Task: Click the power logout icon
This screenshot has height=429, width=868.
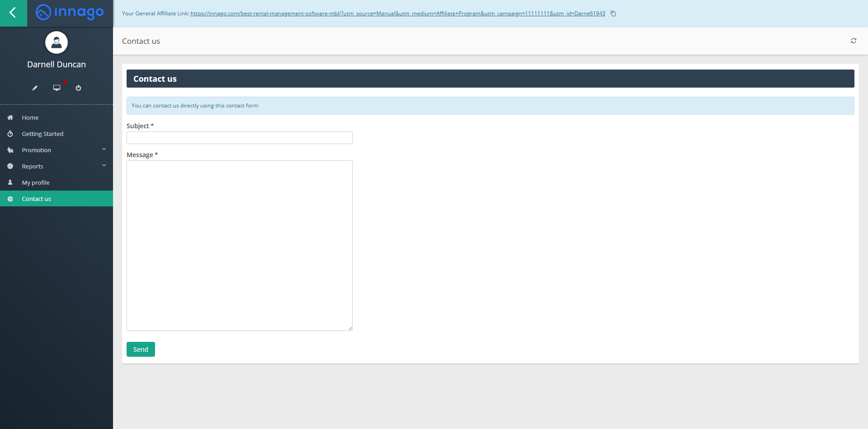Action: 78,88
